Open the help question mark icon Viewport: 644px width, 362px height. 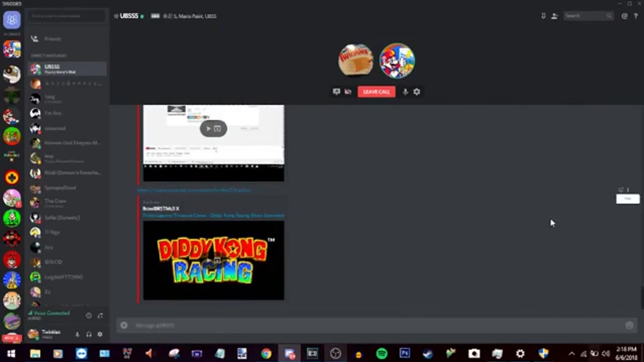(x=635, y=16)
